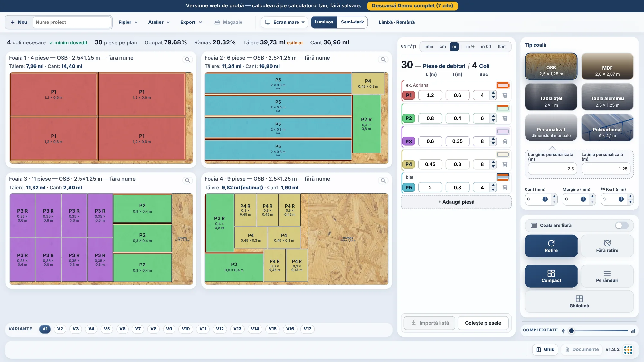Open the Fișier dropdown menu

pyautogui.click(x=128, y=22)
